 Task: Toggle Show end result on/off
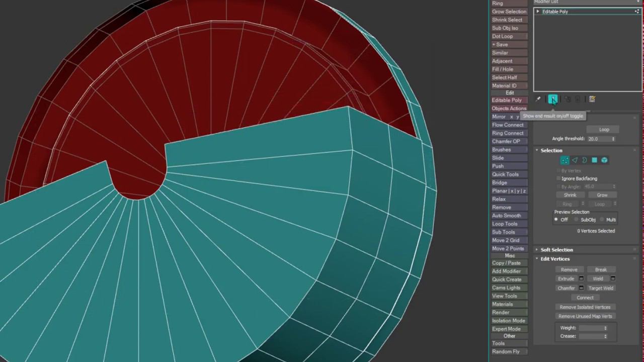(552, 99)
